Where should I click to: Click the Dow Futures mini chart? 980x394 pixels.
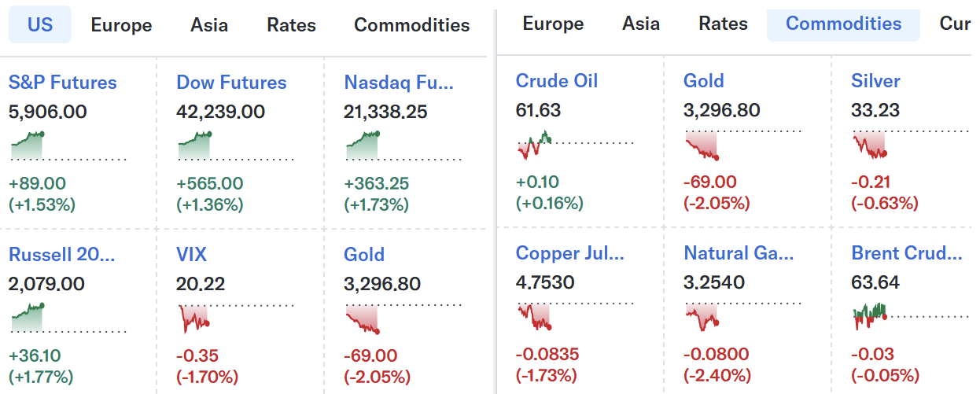[236, 146]
